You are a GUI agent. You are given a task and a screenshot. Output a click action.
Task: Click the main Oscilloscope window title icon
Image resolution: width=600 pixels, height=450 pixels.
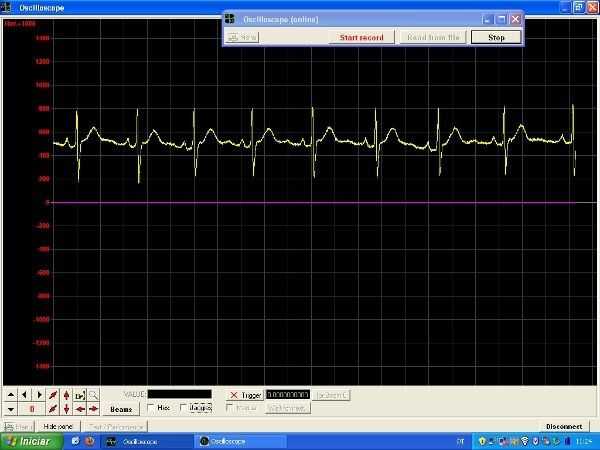[5, 7]
